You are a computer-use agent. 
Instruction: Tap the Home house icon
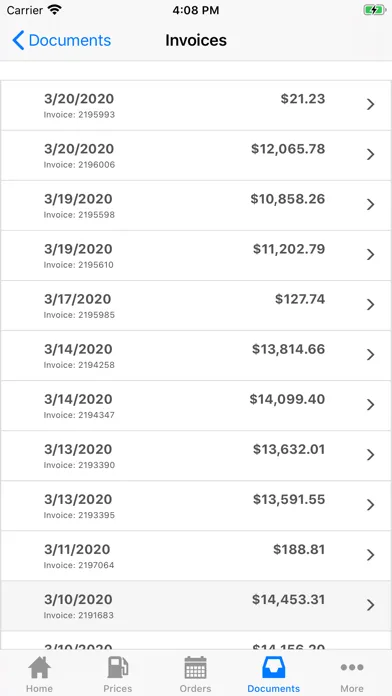[40, 668]
